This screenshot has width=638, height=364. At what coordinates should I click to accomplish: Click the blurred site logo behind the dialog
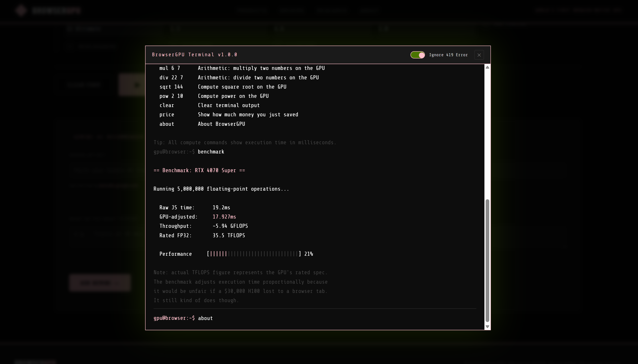pos(21,10)
